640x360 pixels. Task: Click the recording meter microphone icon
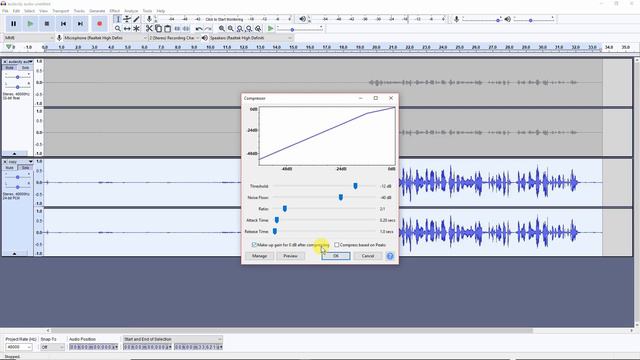(149, 19)
